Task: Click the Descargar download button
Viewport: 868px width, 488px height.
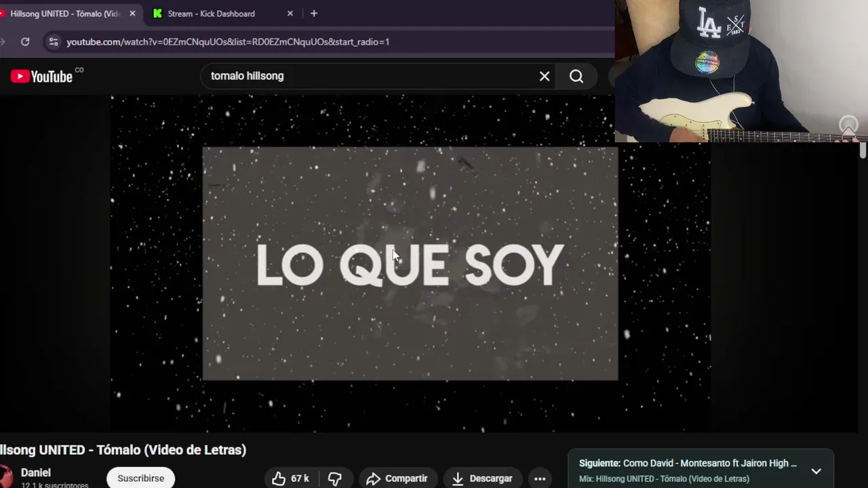Action: tap(482, 479)
